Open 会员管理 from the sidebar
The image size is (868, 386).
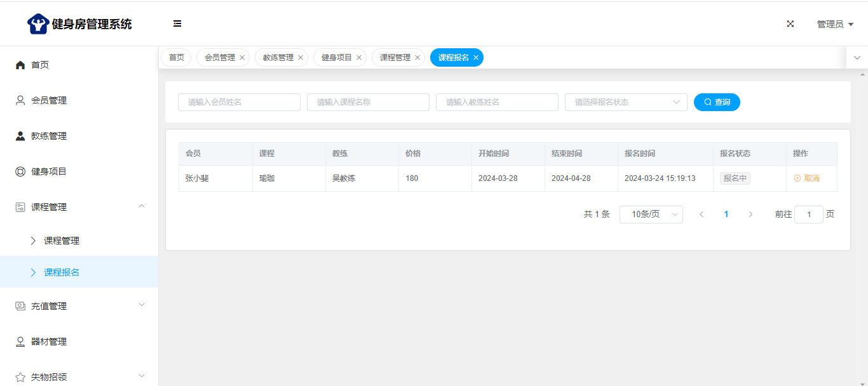coord(49,100)
